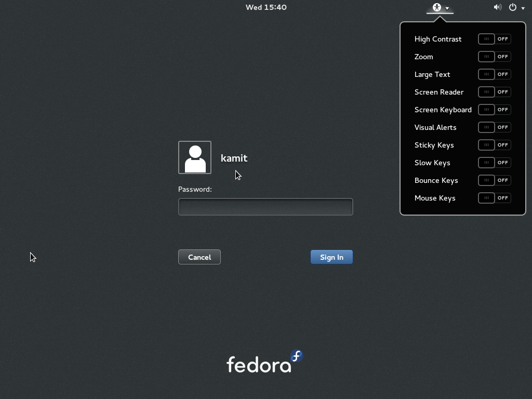
Task: Turn on the Mouse Keys toggle
Action: (494, 198)
